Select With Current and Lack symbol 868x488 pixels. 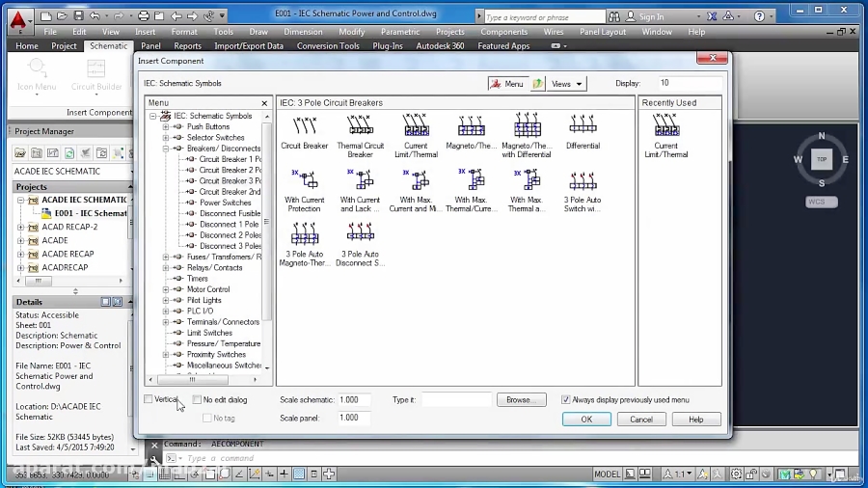point(360,180)
